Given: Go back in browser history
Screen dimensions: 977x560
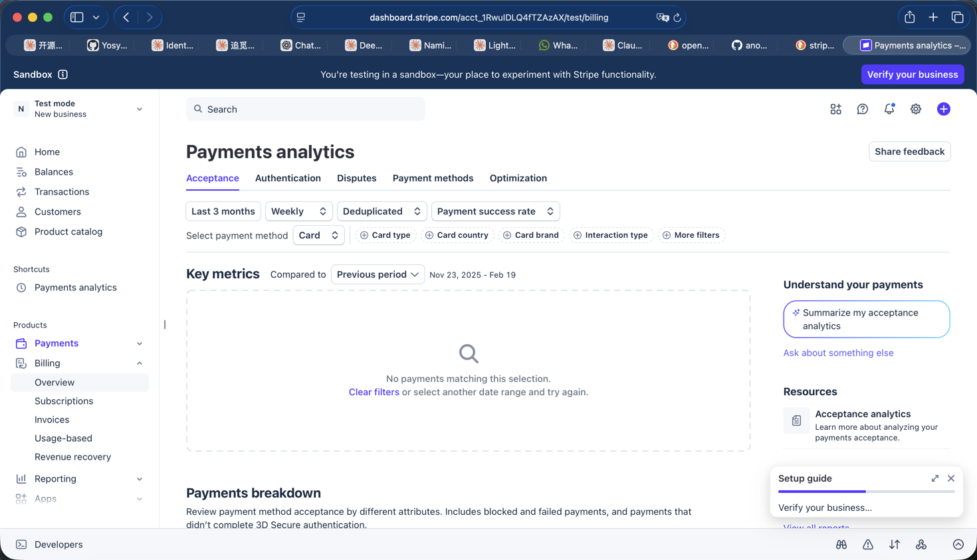Looking at the screenshot, I should (126, 17).
